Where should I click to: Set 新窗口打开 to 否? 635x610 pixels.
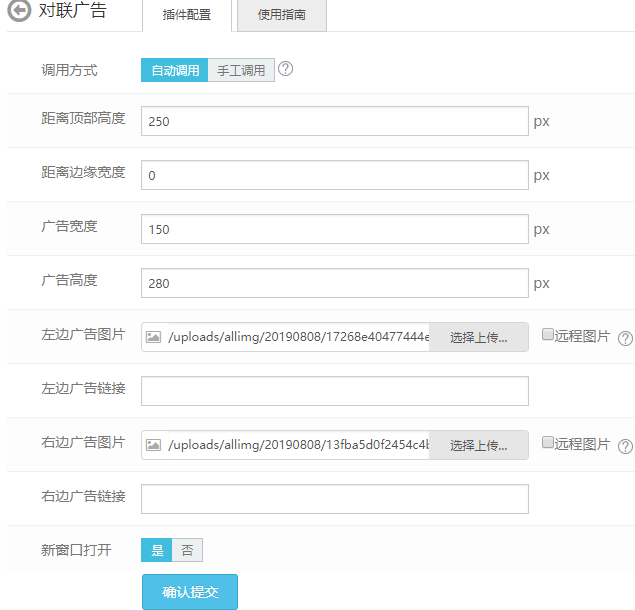click(187, 550)
